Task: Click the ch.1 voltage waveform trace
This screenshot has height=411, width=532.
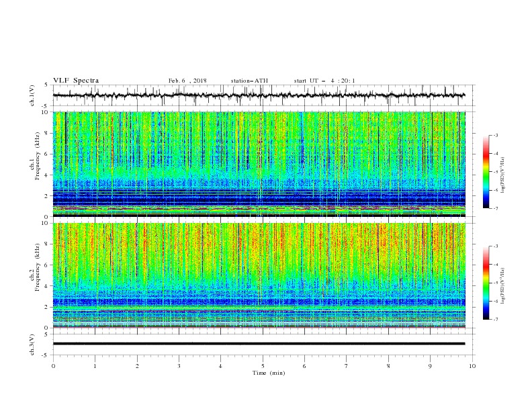Action: (259, 95)
